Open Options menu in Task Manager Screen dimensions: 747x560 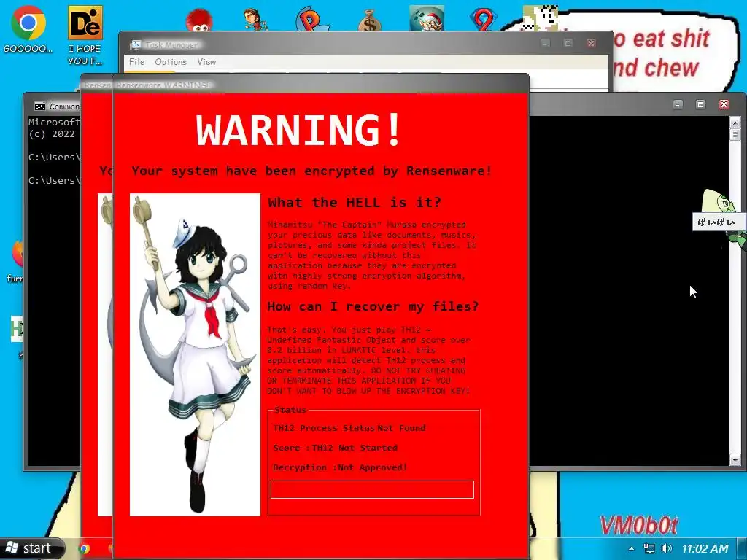pyautogui.click(x=171, y=62)
